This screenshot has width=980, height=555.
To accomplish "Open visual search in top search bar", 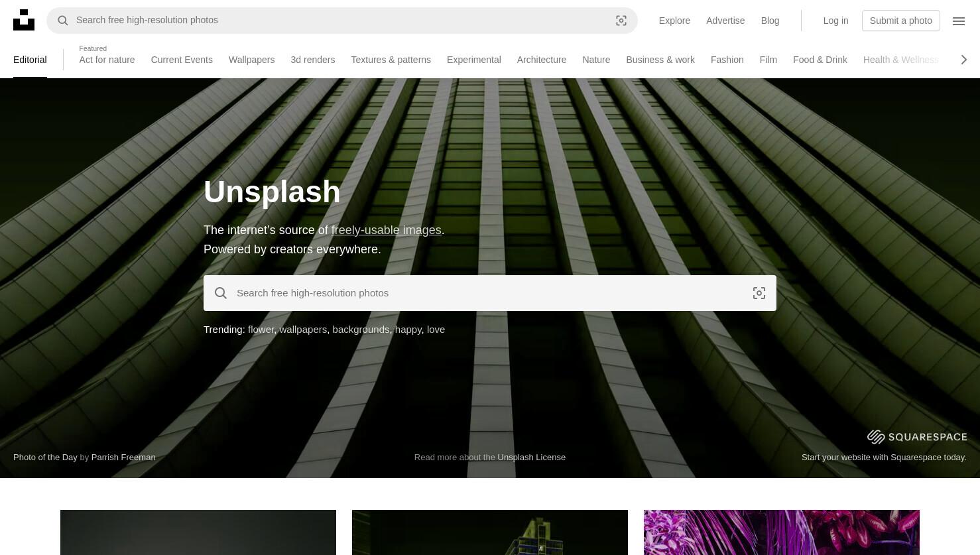I will (621, 21).
